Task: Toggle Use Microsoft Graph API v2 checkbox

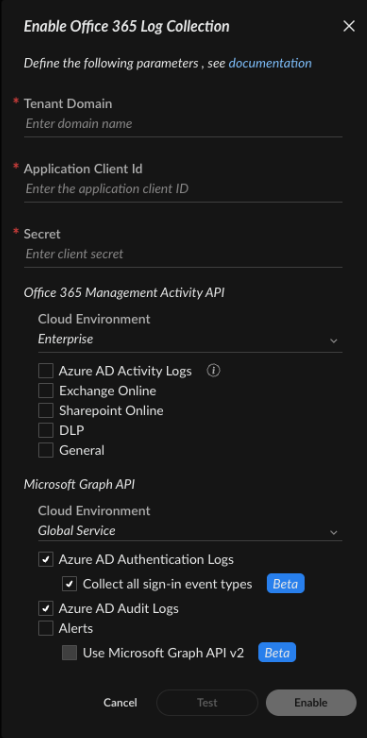Action: click(x=70, y=653)
